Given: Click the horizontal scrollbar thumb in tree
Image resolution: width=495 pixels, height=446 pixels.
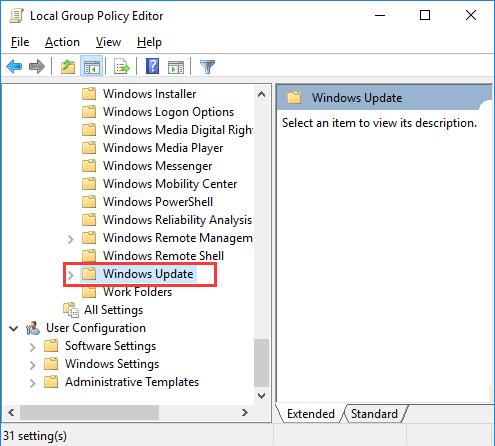Looking at the screenshot, I should coord(89,413).
